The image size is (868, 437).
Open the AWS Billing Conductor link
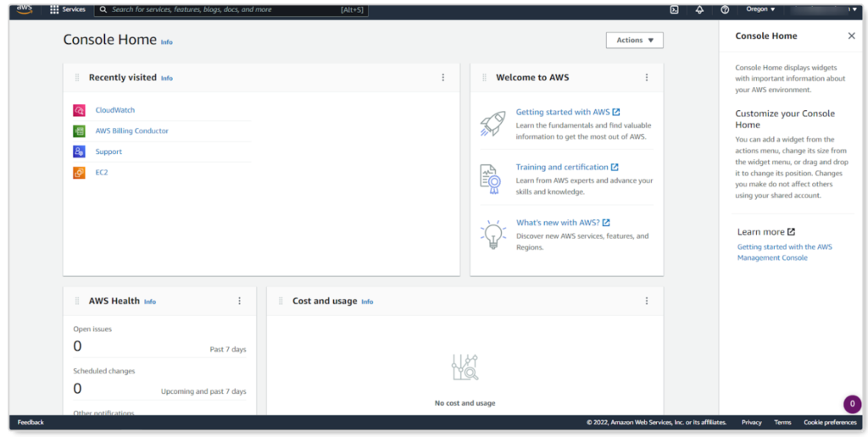[131, 131]
